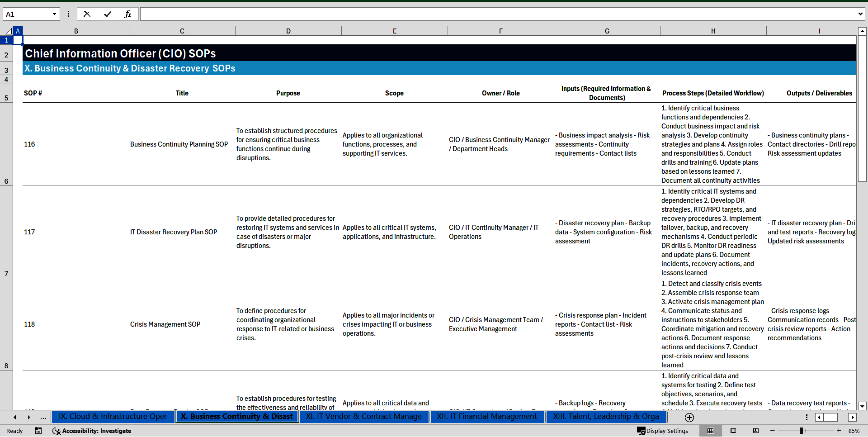
Task: Zoom in using the plus icon
Action: click(839, 431)
